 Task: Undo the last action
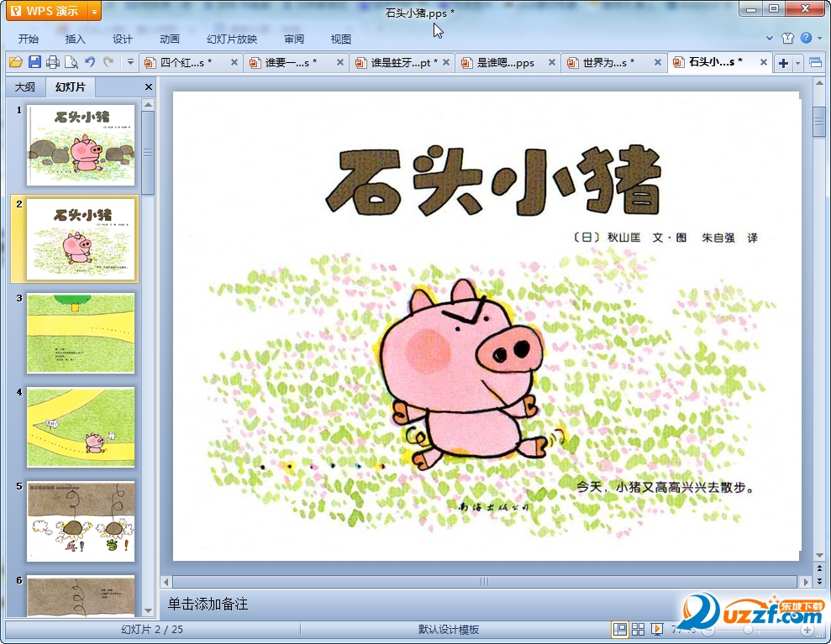click(x=90, y=62)
